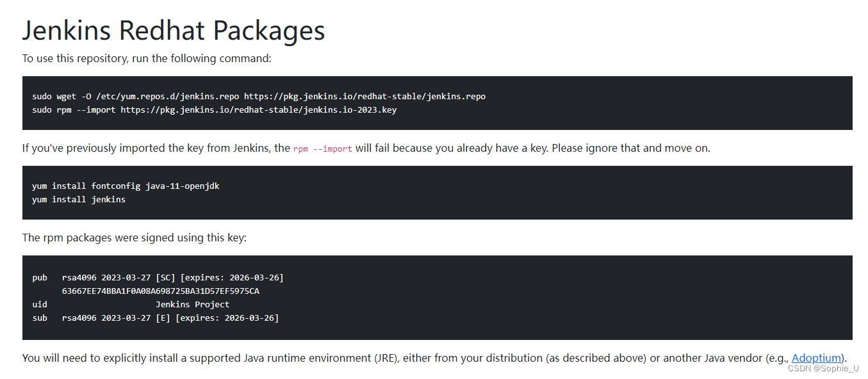Click the sub rsa4096 key line

pyautogui.click(x=155, y=318)
